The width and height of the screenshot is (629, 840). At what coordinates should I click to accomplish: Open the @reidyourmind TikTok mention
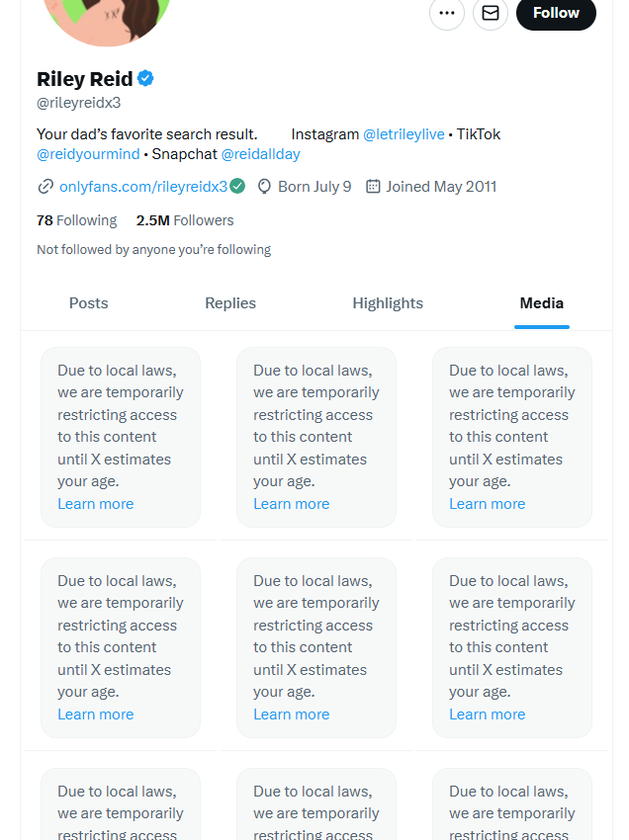click(x=88, y=154)
